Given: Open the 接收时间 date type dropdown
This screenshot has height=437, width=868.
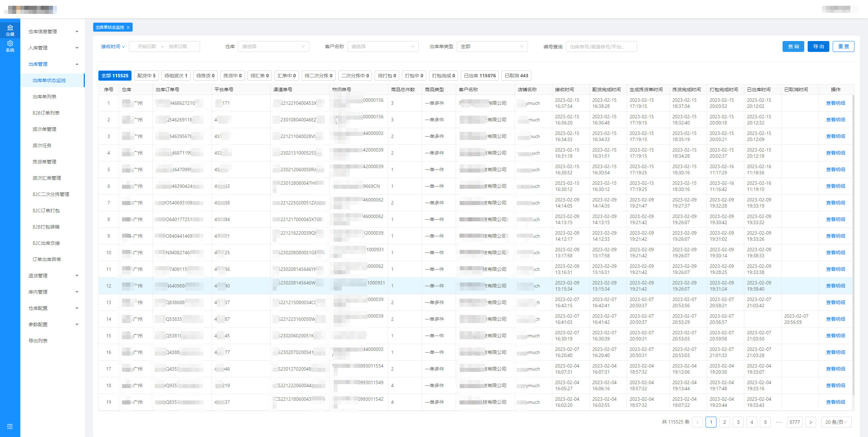Looking at the screenshot, I should (x=113, y=46).
